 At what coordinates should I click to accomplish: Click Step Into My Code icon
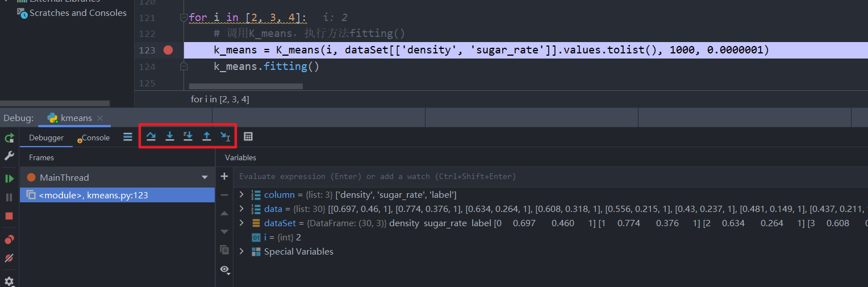click(x=188, y=136)
